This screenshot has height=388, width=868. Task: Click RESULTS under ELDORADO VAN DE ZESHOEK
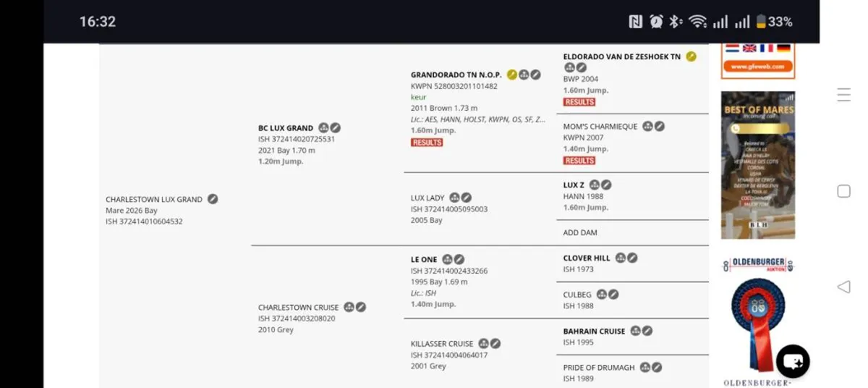point(579,102)
